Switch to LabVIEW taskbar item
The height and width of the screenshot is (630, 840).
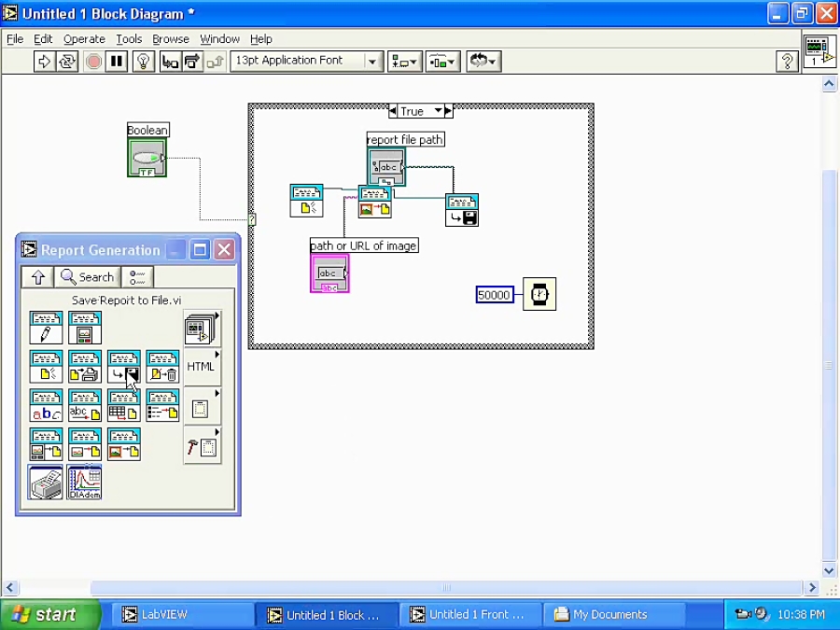pos(182,614)
